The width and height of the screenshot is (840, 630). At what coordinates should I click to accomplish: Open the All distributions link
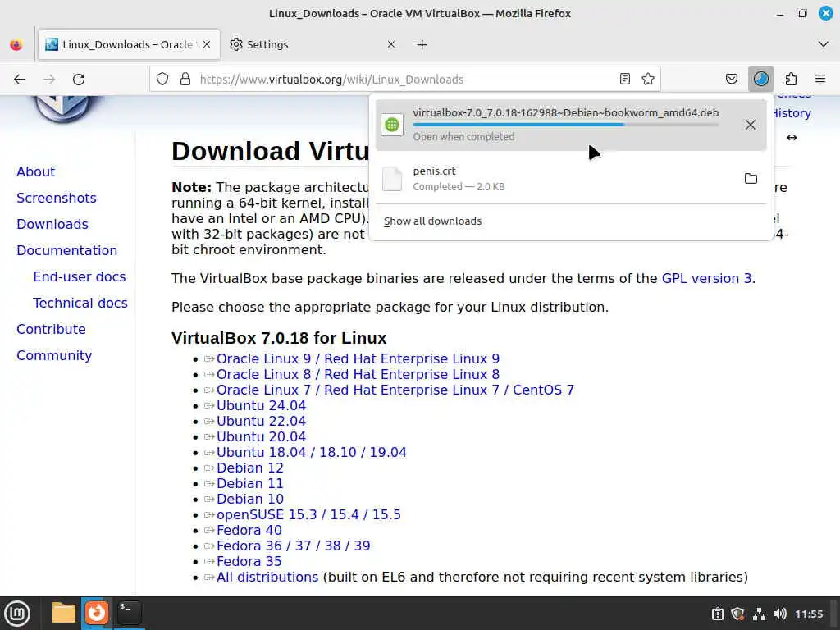point(267,577)
